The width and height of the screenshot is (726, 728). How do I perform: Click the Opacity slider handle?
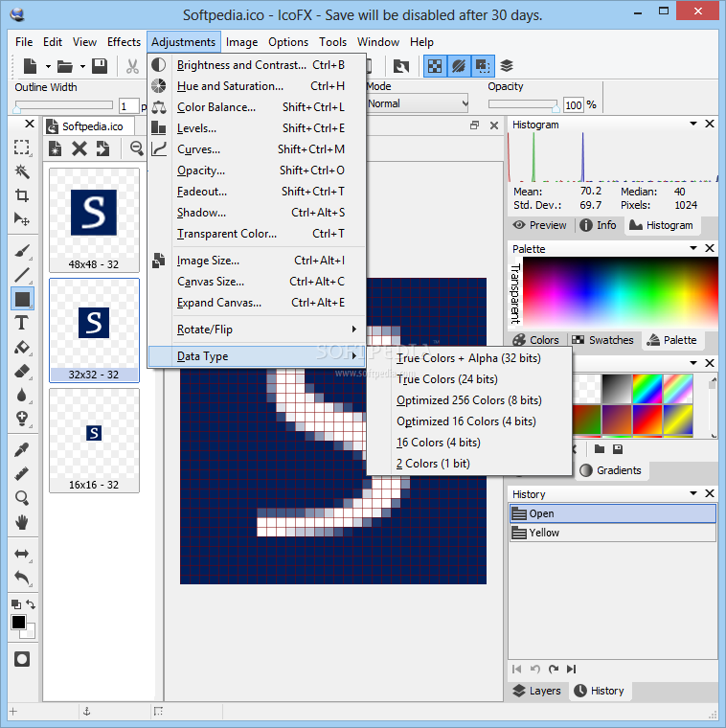tap(556, 107)
